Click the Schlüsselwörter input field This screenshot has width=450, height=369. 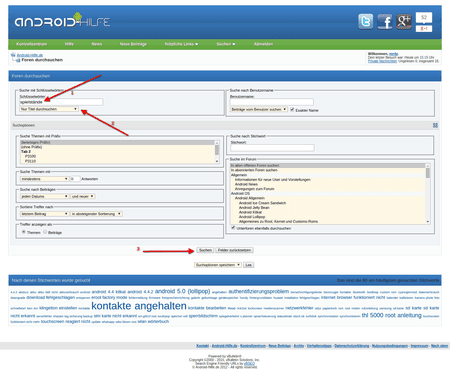tap(61, 102)
